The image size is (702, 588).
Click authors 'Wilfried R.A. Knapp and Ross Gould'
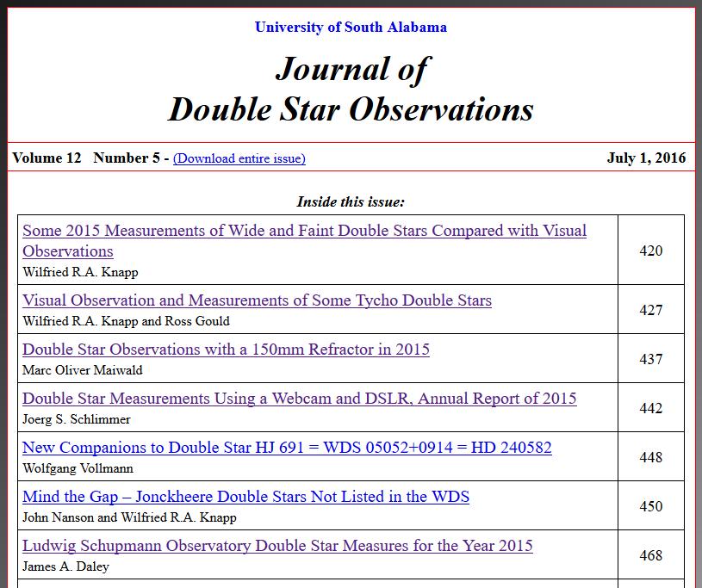(x=127, y=321)
